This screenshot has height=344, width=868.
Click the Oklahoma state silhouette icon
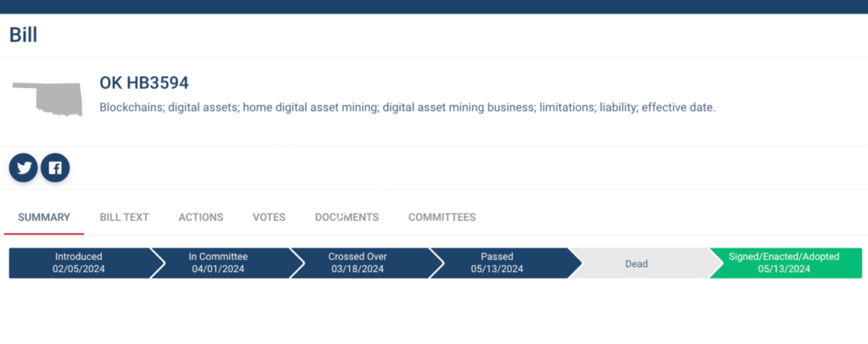tap(47, 98)
